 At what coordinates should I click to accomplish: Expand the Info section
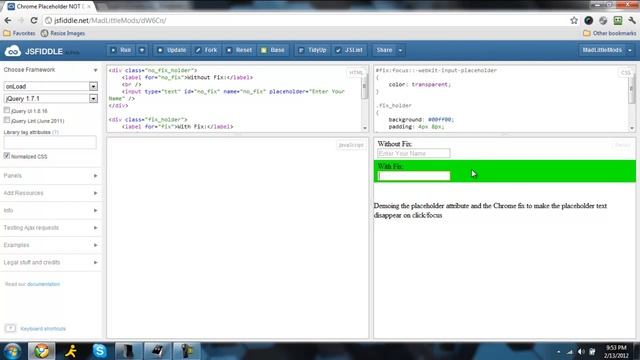pyautogui.click(x=50, y=210)
